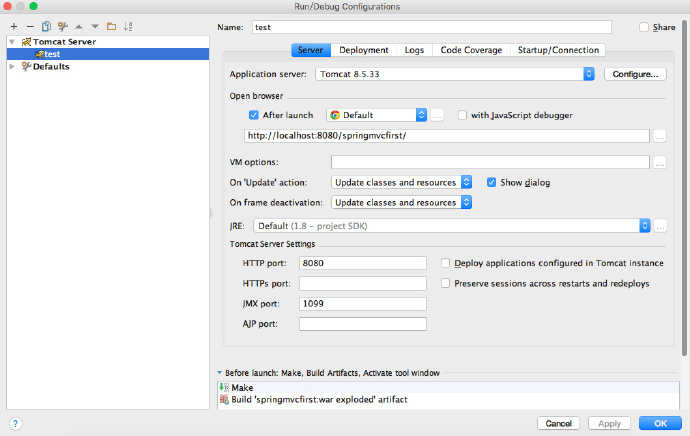This screenshot has height=436, width=690.
Task: Select the Make row in Before launch
Action: point(448,388)
